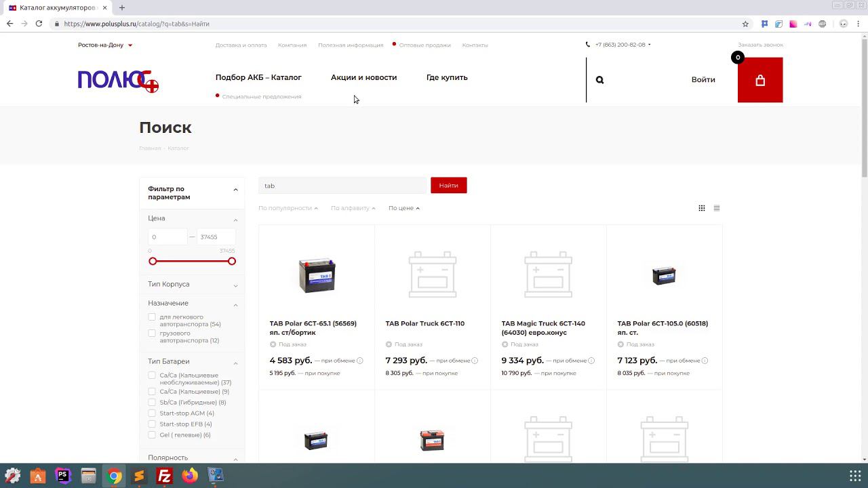Open 'Оптовые продажи' top link
868x488 pixels.
coord(425,45)
